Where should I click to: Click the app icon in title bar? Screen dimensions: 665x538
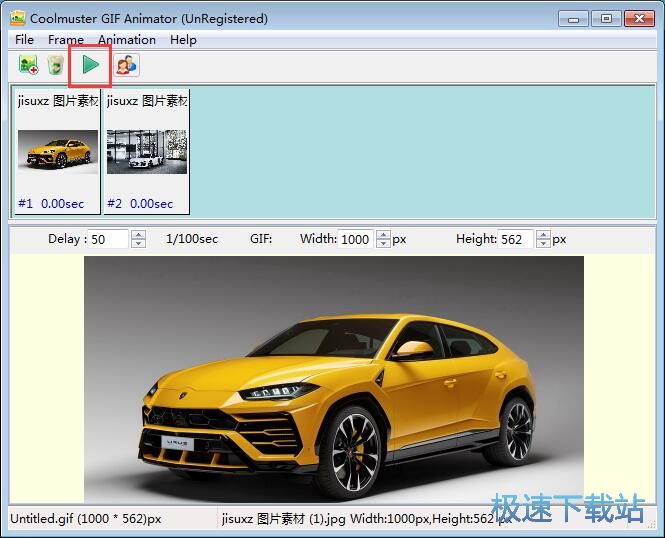pyautogui.click(x=17, y=18)
